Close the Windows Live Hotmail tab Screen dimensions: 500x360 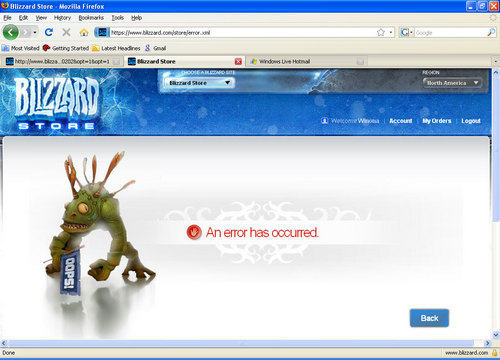(x=360, y=61)
